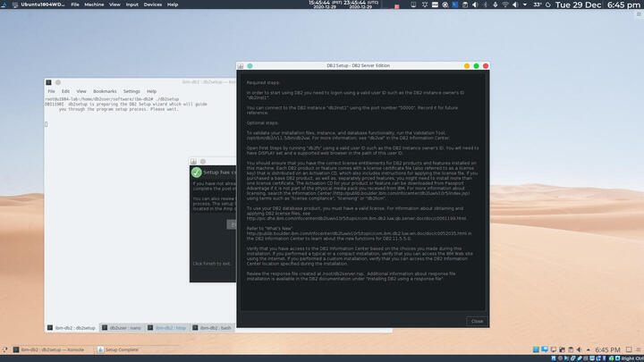Click the blue square icon in top bar tray
644x362 pixels.
(455, 5)
